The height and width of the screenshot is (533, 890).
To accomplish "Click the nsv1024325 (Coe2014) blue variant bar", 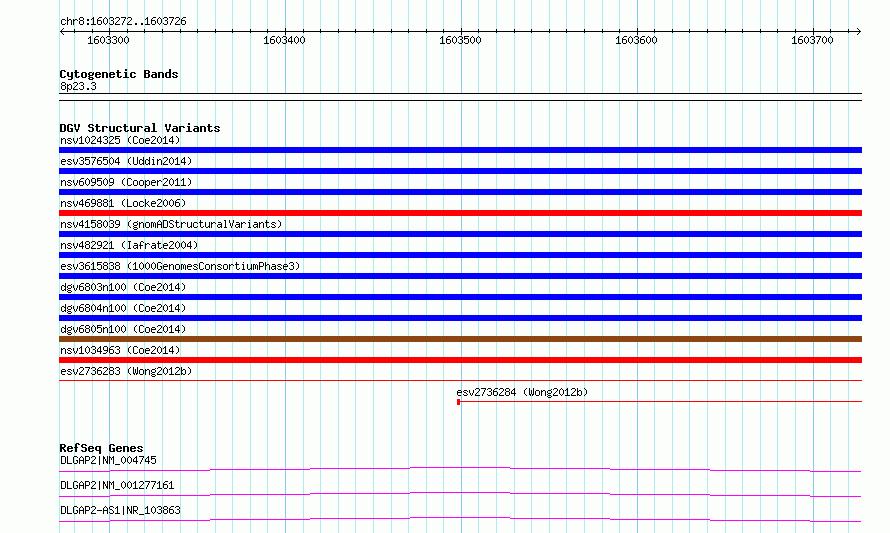I will (x=460, y=150).
